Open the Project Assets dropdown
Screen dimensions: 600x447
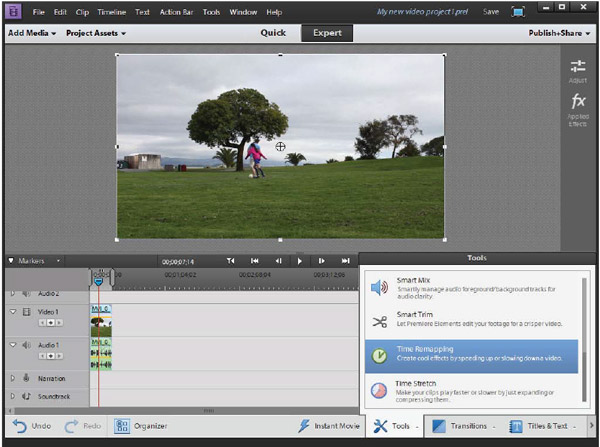click(96, 33)
